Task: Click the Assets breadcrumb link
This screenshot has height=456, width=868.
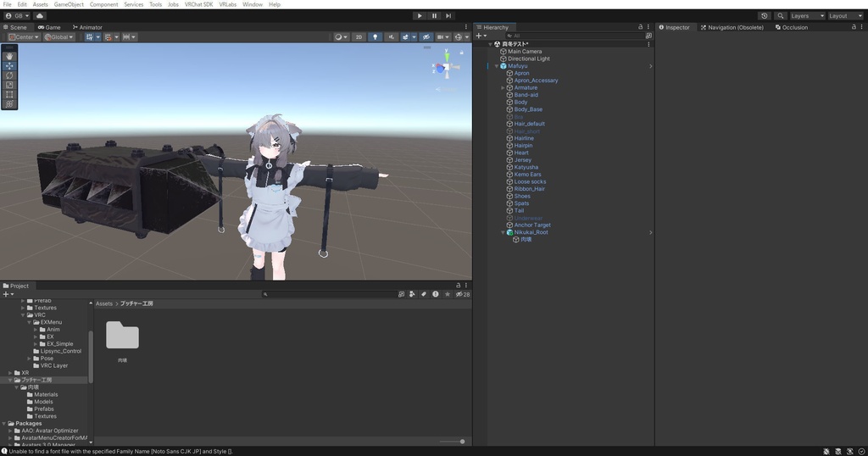Action: tap(104, 303)
